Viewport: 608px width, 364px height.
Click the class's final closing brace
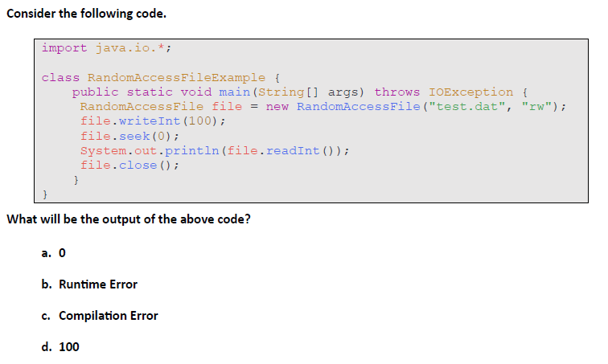point(46,194)
